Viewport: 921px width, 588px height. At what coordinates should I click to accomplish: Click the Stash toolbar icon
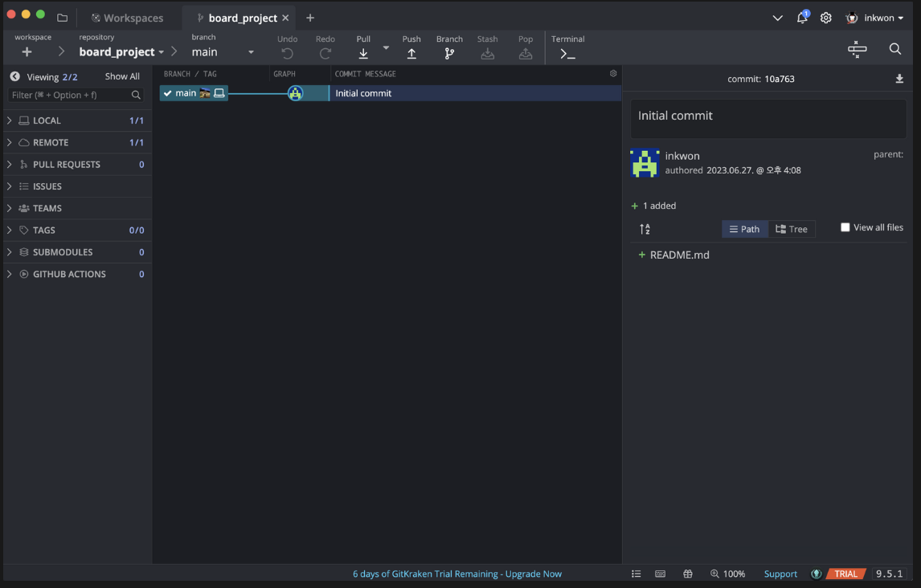[x=488, y=53]
